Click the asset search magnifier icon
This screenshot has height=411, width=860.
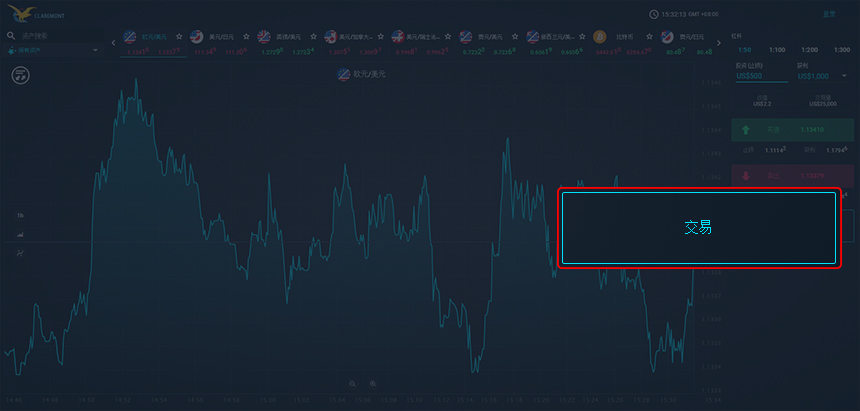pos(12,35)
